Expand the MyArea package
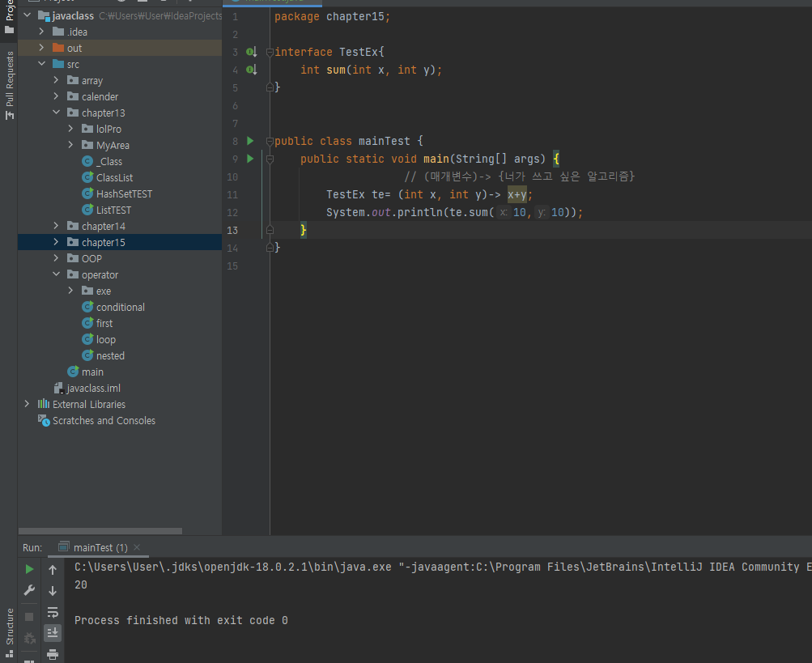 [x=71, y=145]
